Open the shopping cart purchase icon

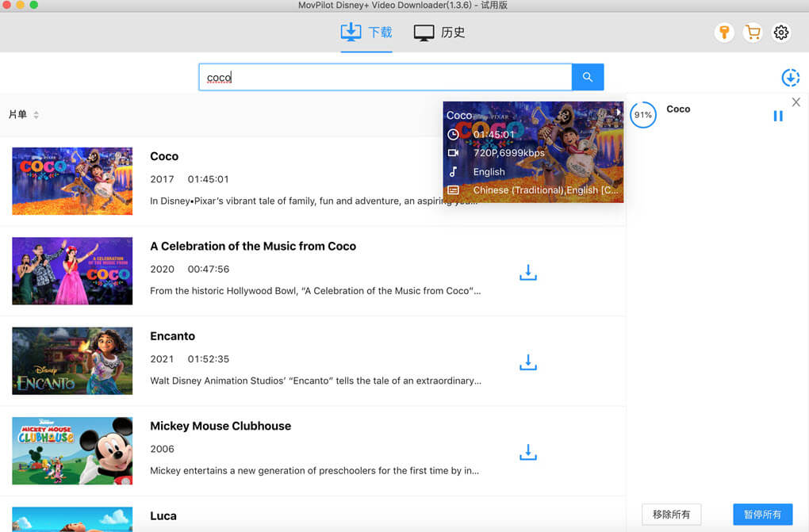click(x=753, y=33)
